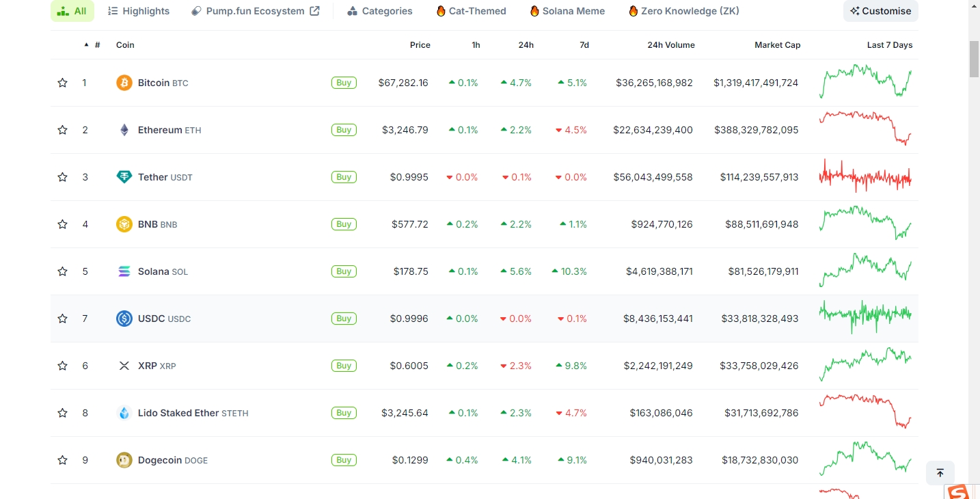980x499 pixels.
Task: Toggle the USDC favorite star
Action: click(62, 319)
